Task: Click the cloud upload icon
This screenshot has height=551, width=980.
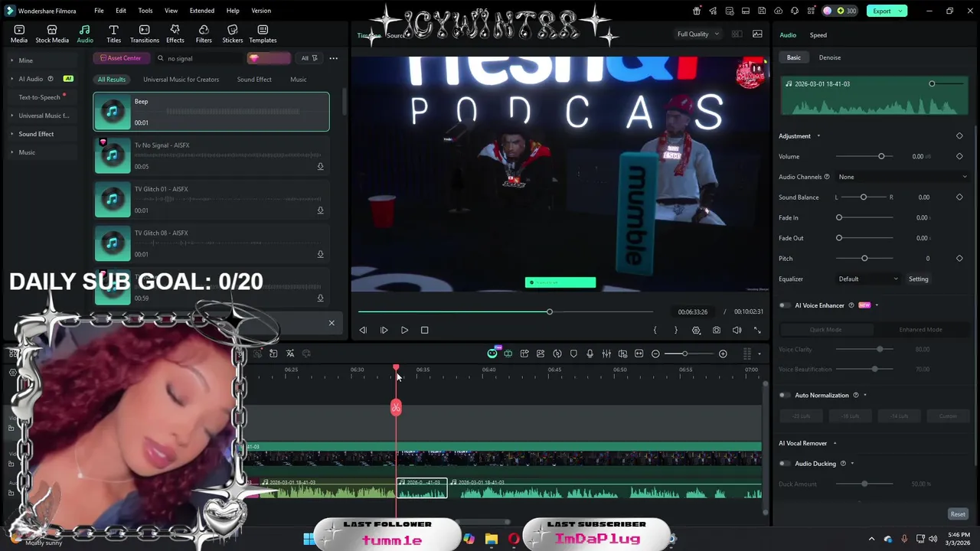Action: coord(779,11)
